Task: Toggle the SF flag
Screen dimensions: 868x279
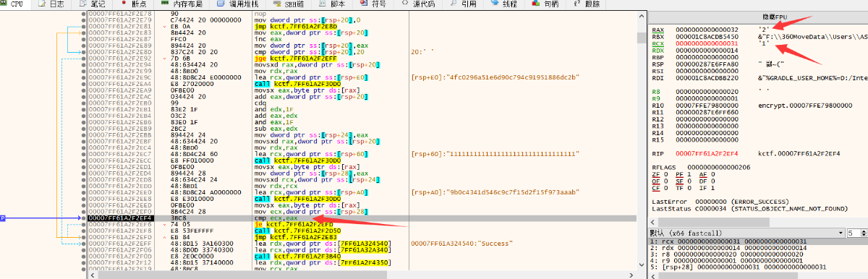Action: coord(683,181)
